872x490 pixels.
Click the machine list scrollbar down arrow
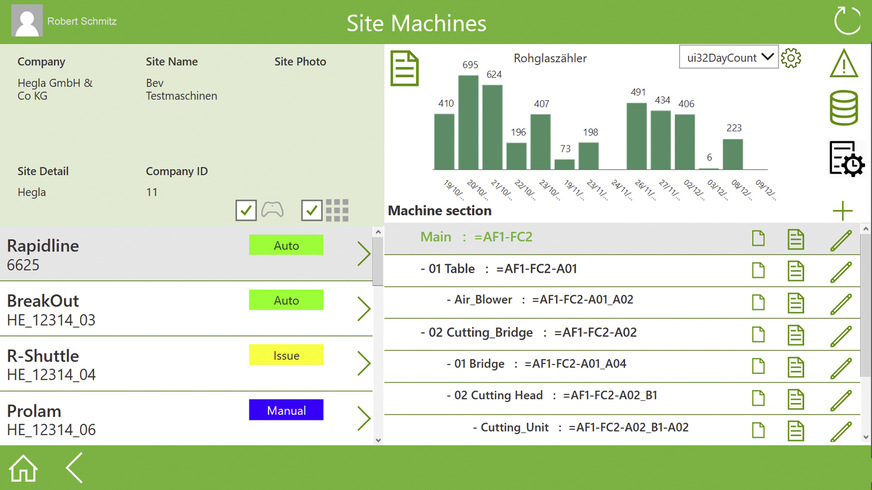(377, 439)
